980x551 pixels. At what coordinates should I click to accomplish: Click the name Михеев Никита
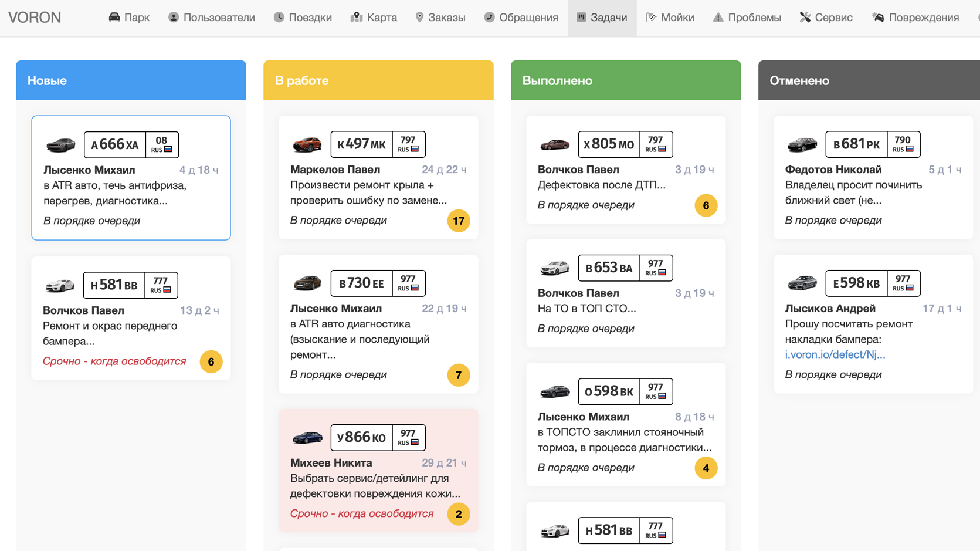(x=331, y=463)
